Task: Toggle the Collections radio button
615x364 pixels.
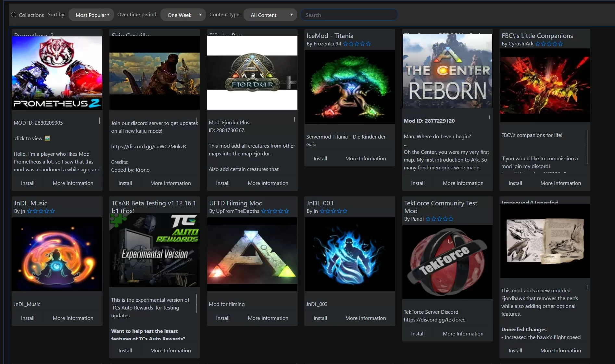Action: point(14,15)
